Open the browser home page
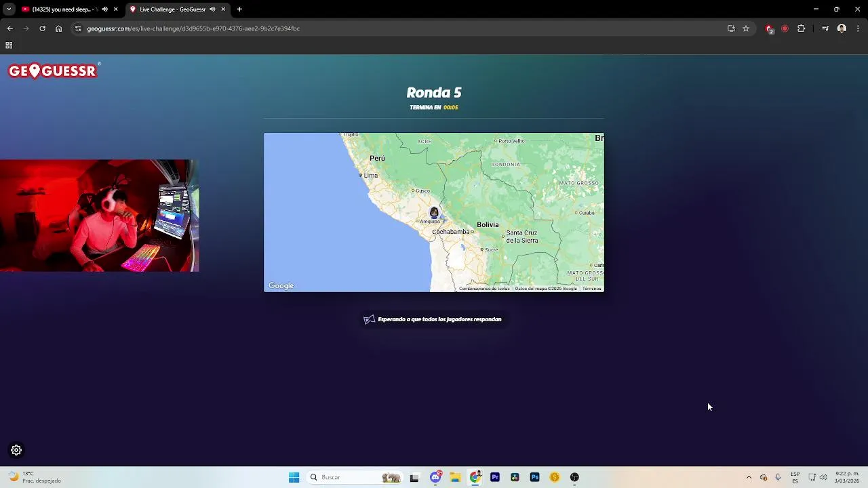 (x=58, y=28)
